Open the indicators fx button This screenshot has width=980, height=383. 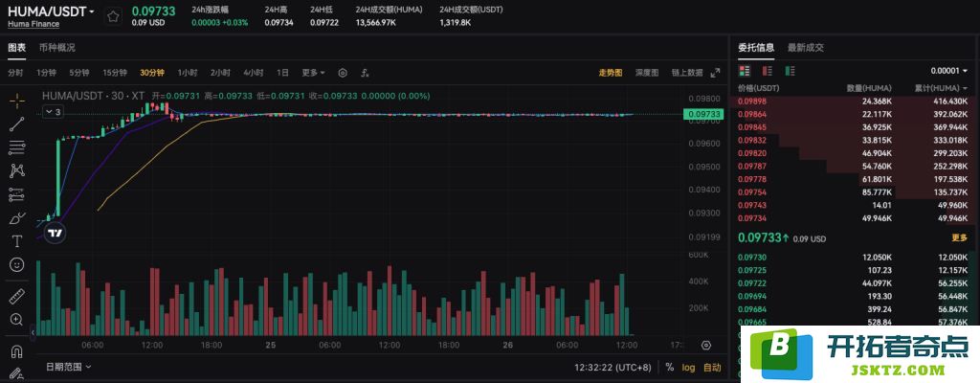[365, 73]
